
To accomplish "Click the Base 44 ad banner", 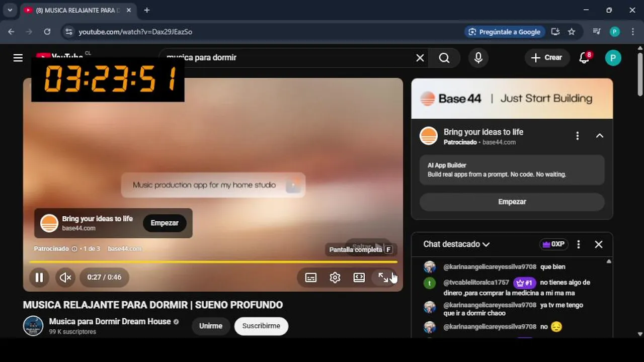I will (x=512, y=99).
